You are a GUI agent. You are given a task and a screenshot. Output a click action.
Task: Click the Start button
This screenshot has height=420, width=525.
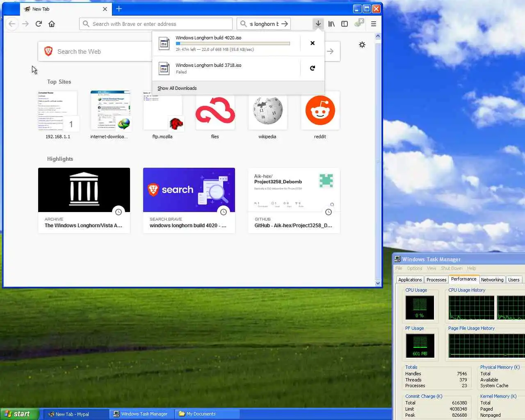pyautogui.click(x=20, y=414)
